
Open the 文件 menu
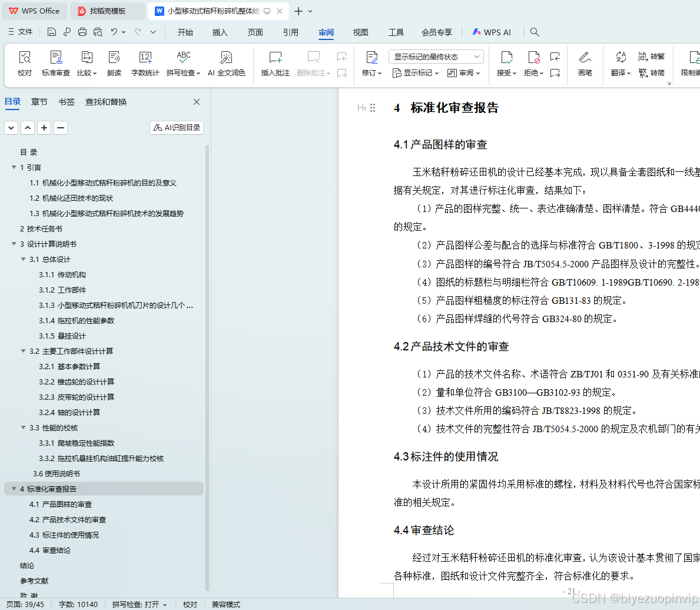(x=21, y=32)
